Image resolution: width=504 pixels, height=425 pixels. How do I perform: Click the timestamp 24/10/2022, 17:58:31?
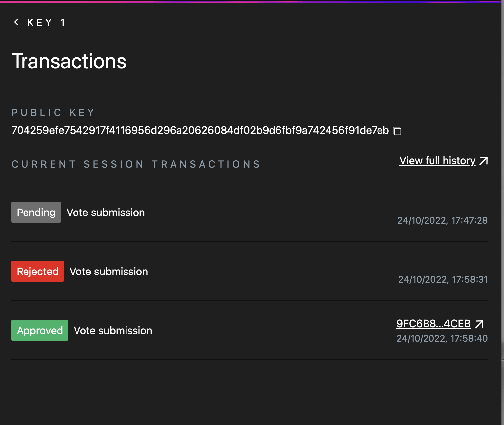click(442, 279)
